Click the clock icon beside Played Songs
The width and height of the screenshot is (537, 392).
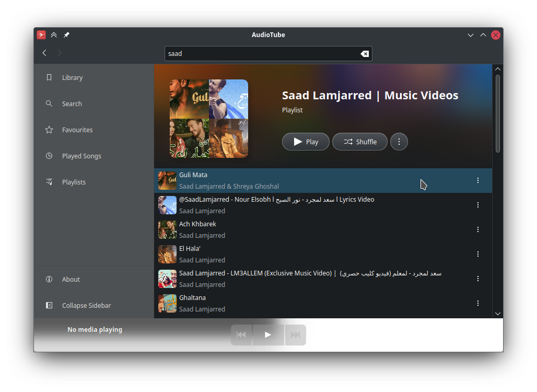click(49, 156)
